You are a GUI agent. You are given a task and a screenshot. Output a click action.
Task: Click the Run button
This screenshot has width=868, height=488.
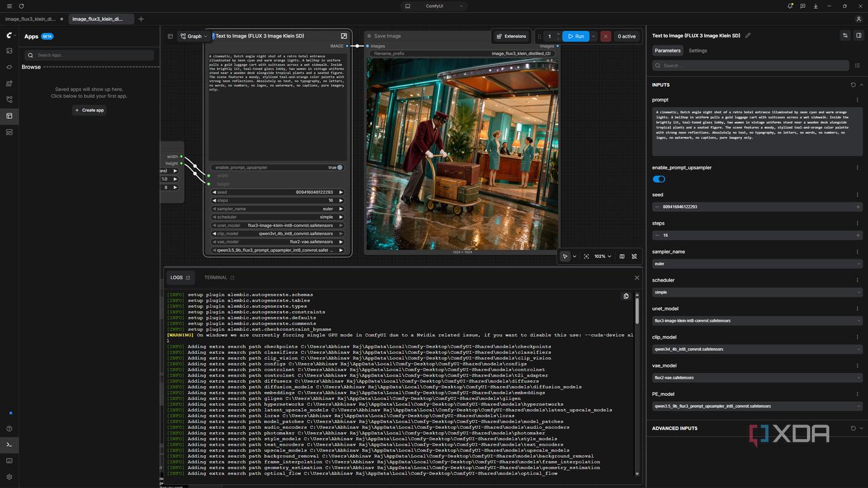point(576,36)
